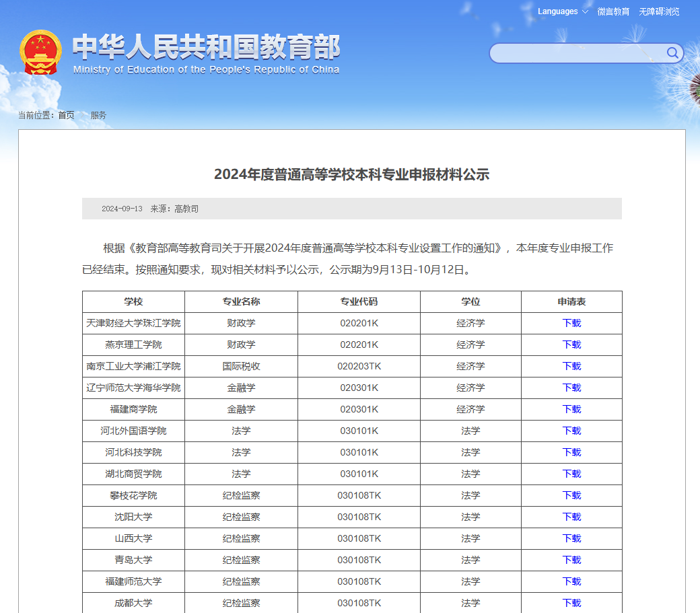Select cell 河北外国语学院
Screen dimensions: 700x613
click(133, 431)
